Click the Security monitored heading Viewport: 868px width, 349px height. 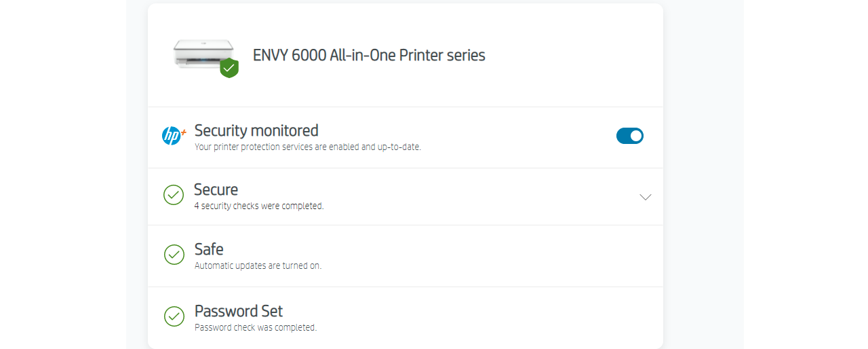pos(256,130)
